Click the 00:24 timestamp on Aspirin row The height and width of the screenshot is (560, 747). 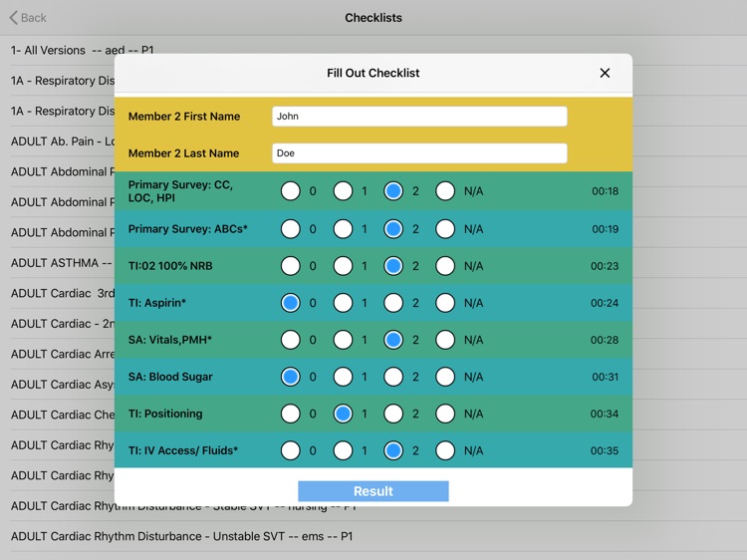click(x=605, y=303)
